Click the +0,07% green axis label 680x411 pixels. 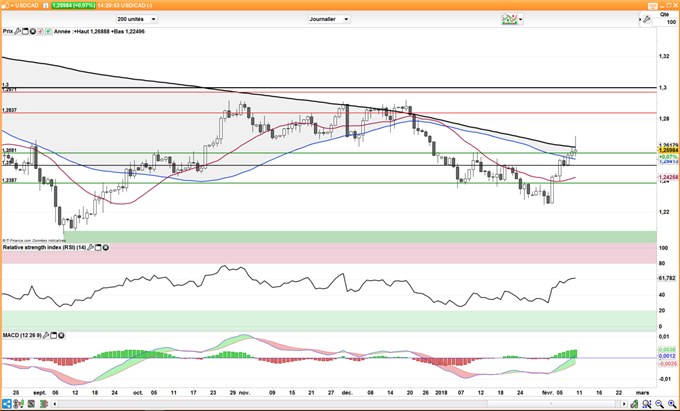(668, 157)
